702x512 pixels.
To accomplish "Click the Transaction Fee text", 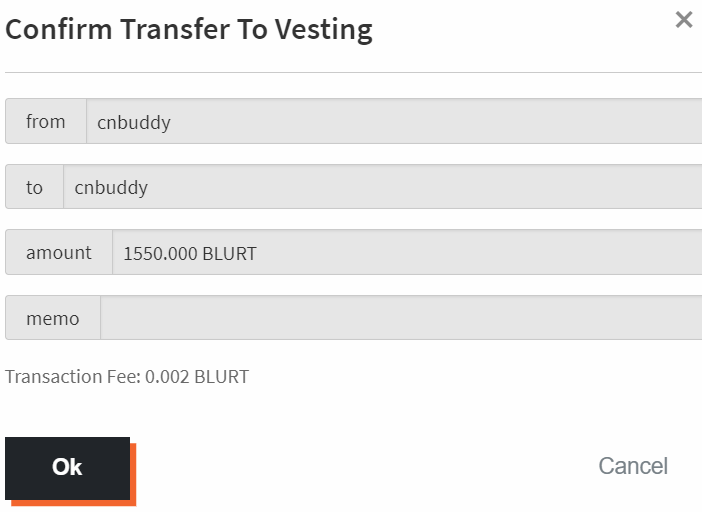I will pos(74,377).
